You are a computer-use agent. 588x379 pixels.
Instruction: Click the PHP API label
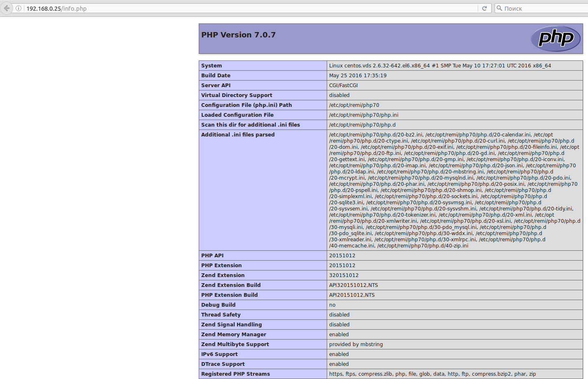(212, 256)
